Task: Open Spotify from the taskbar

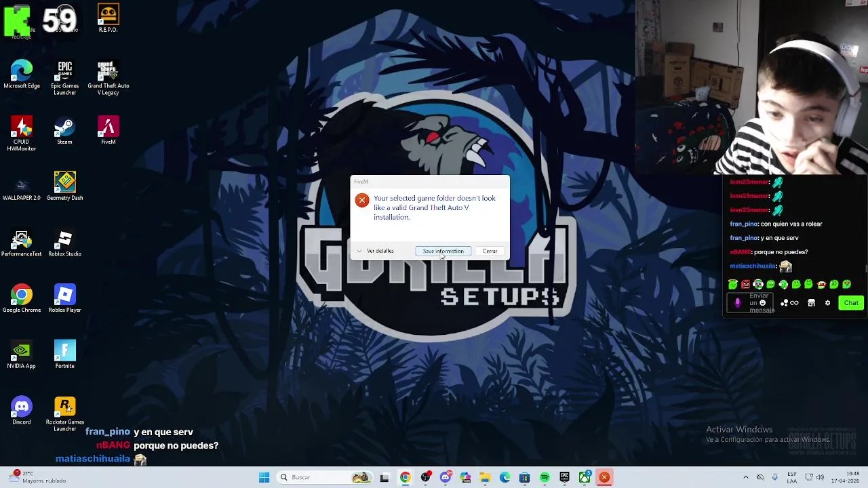Action: click(x=545, y=478)
